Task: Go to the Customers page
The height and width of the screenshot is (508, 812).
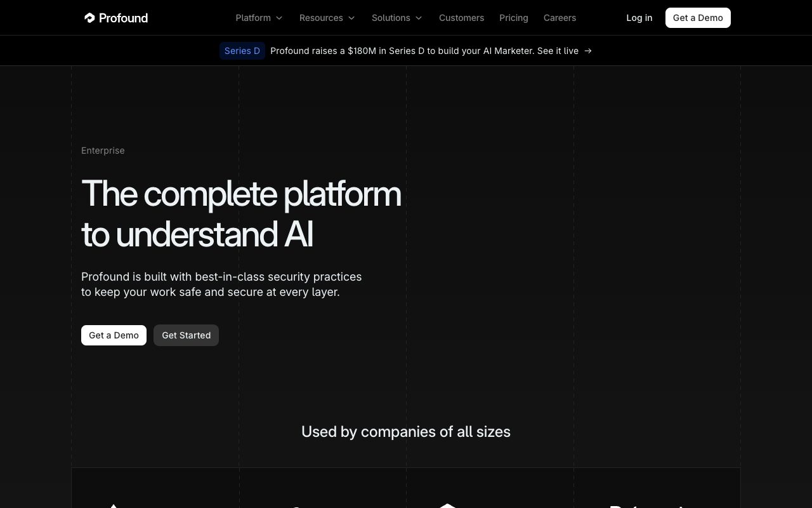Action: point(461,18)
